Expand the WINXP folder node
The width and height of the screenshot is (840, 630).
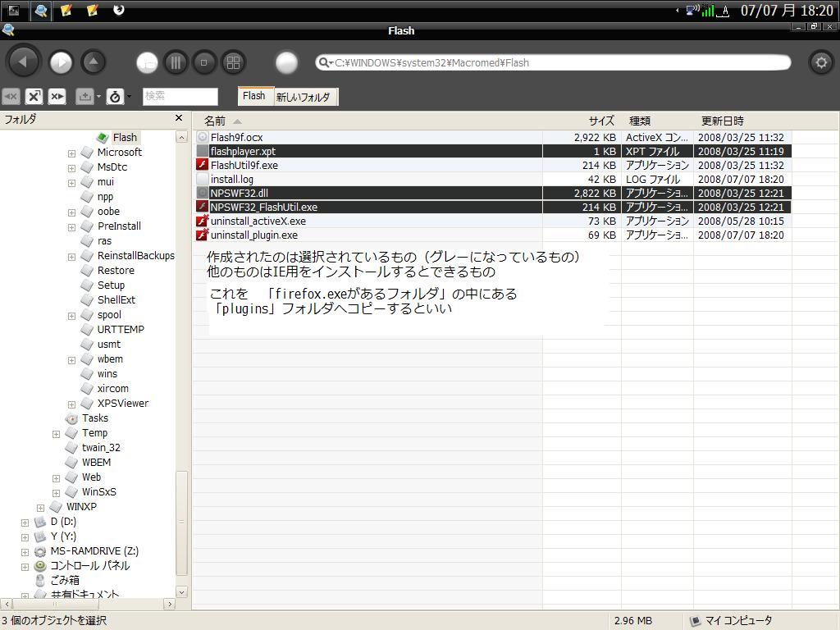coord(40,508)
